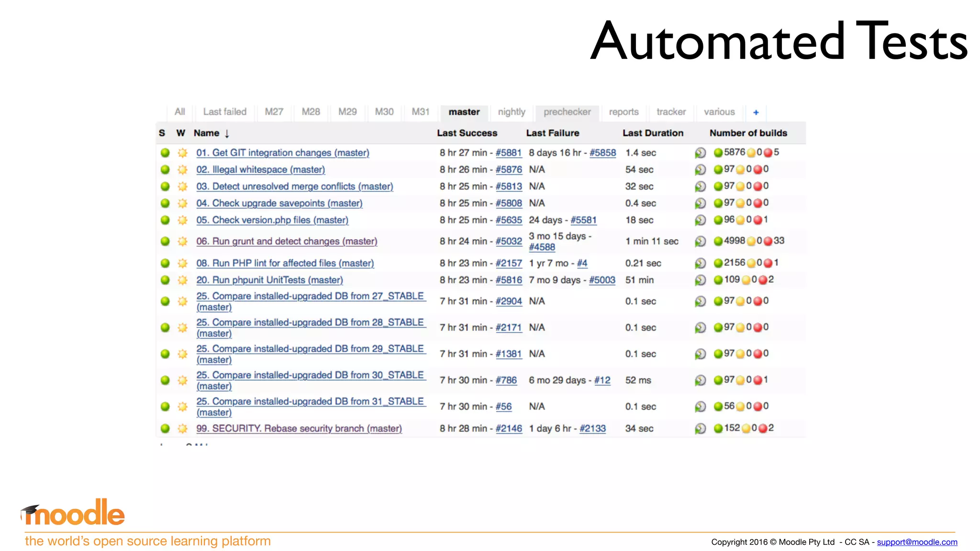This screenshot has width=980, height=551.
Task: Open the prechecker tab
Action: (567, 112)
